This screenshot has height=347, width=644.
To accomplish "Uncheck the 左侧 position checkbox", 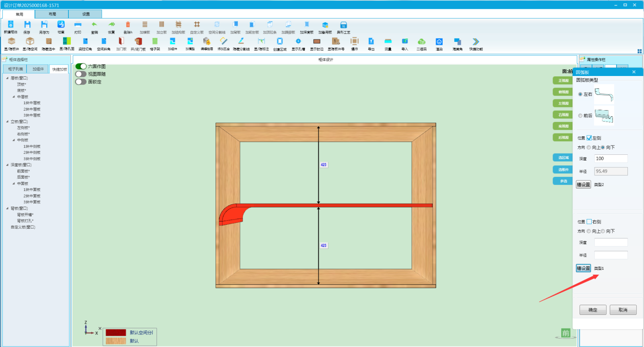I will tap(589, 138).
